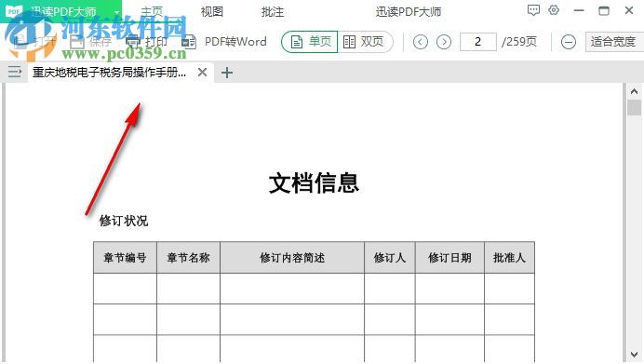Viewport: 644px width, 364px height.
Task: Click the scrollbar down arrow
Action: click(634, 354)
